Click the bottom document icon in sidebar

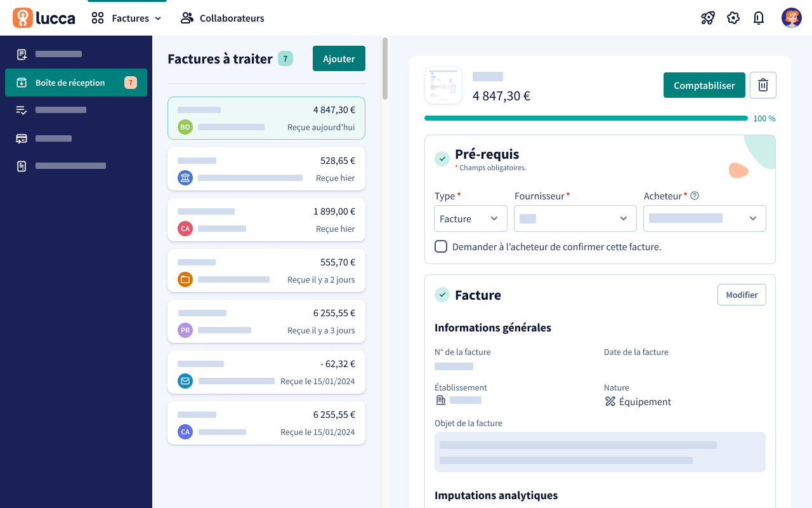21,166
